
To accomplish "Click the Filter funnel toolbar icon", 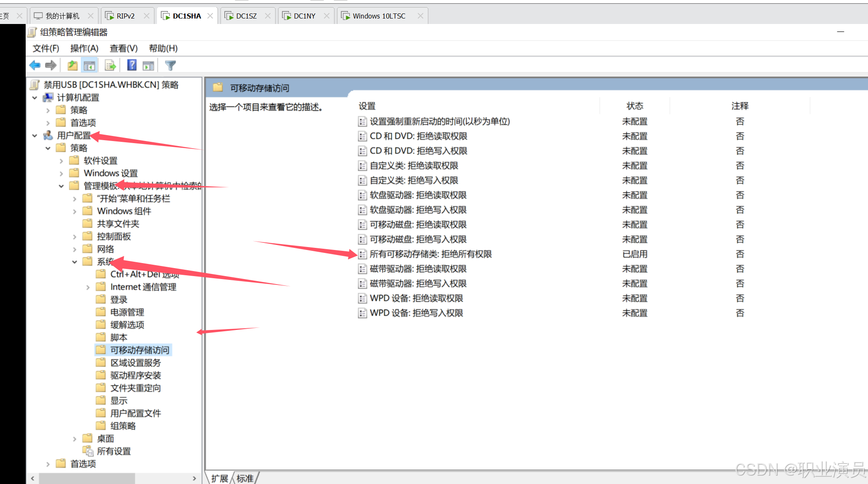I will point(170,65).
